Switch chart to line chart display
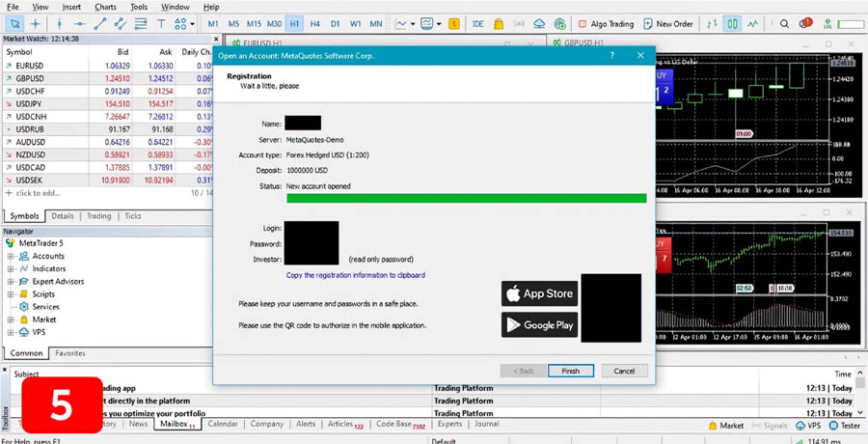This screenshot has width=868, height=444. 752,24
